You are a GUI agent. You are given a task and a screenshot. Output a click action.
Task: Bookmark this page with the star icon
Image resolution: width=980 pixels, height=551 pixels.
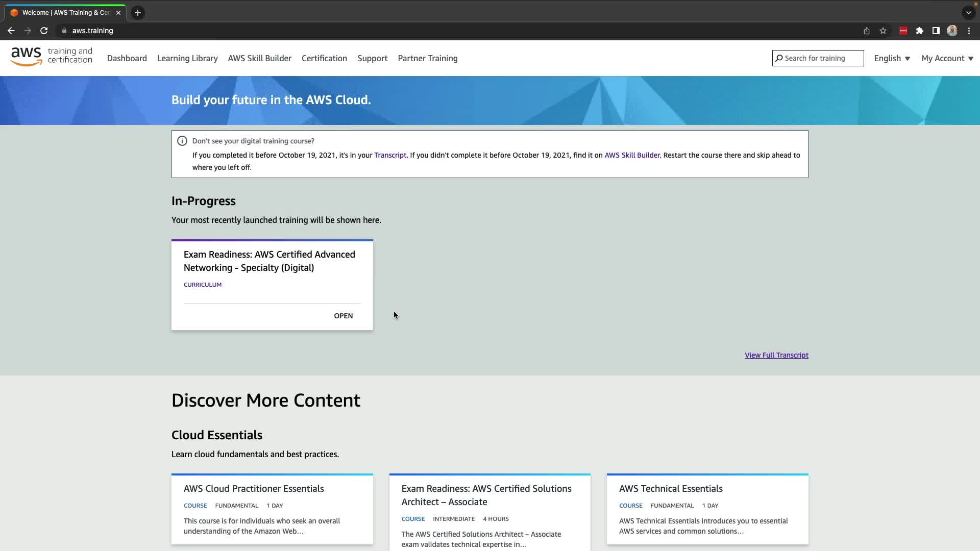click(x=883, y=31)
